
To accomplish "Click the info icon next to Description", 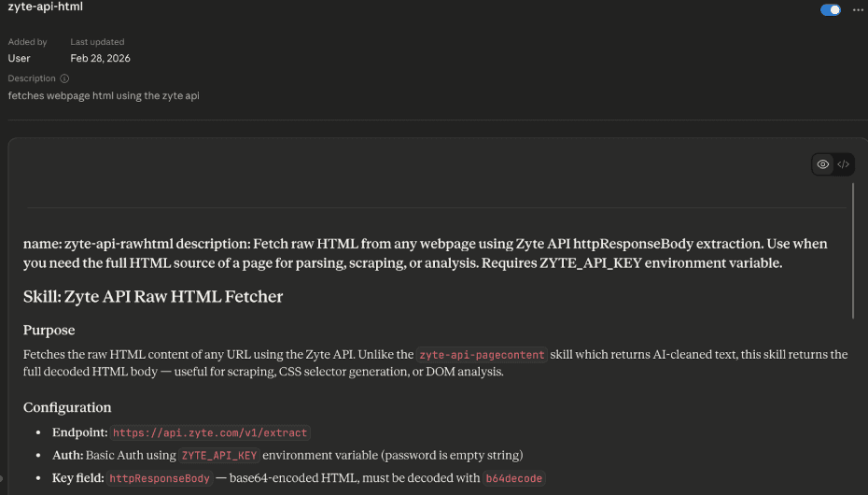I will [x=64, y=78].
